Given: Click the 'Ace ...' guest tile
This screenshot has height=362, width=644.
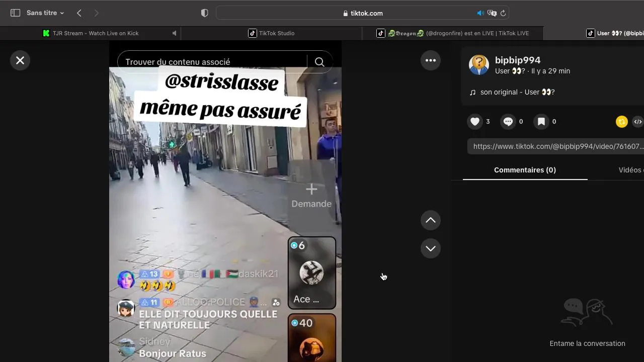Looking at the screenshot, I should [312, 273].
